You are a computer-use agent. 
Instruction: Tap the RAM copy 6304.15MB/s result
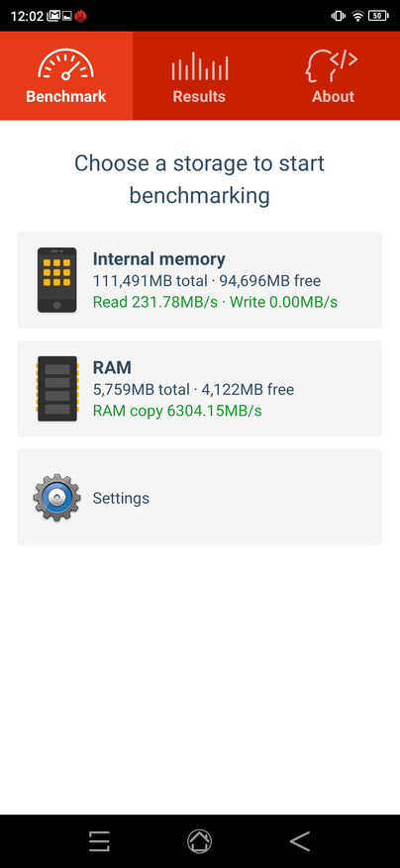(x=177, y=411)
